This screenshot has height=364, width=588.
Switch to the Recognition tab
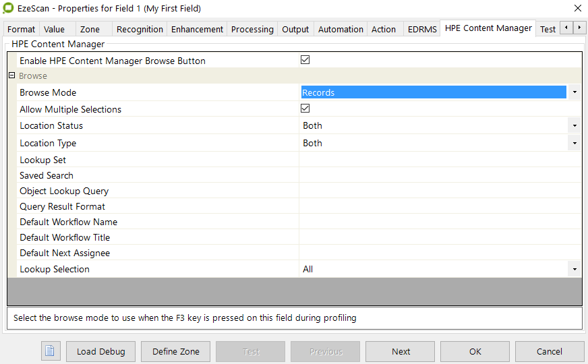pos(140,29)
